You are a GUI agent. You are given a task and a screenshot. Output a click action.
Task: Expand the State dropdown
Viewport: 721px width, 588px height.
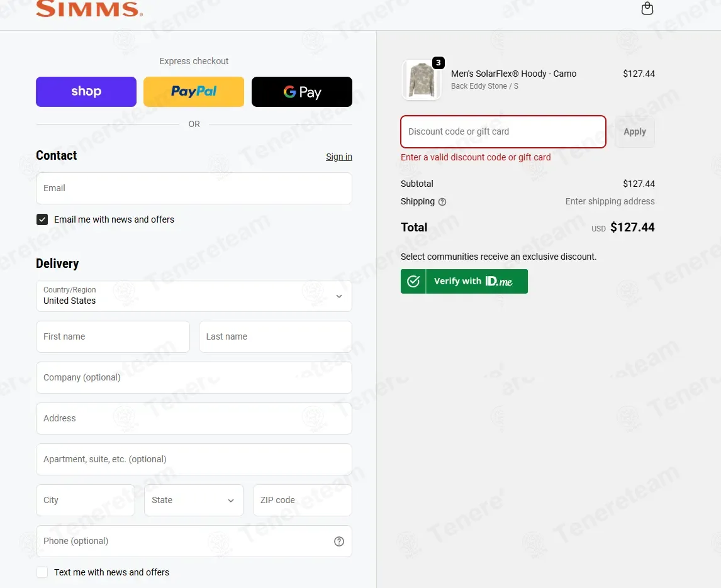(194, 500)
